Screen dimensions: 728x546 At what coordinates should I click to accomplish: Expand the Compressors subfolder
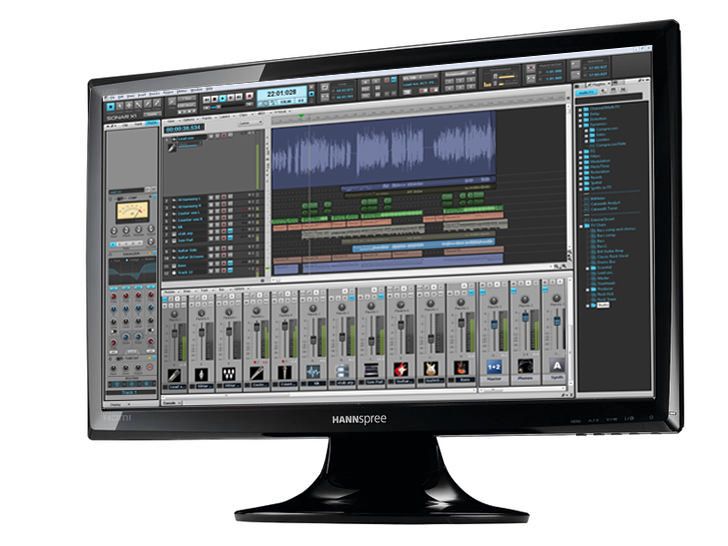pos(586,131)
